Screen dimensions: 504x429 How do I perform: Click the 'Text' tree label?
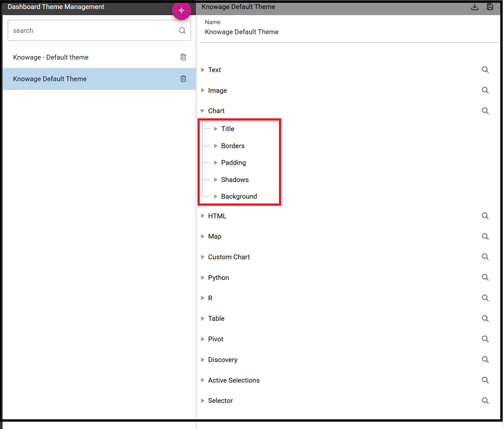click(x=214, y=70)
